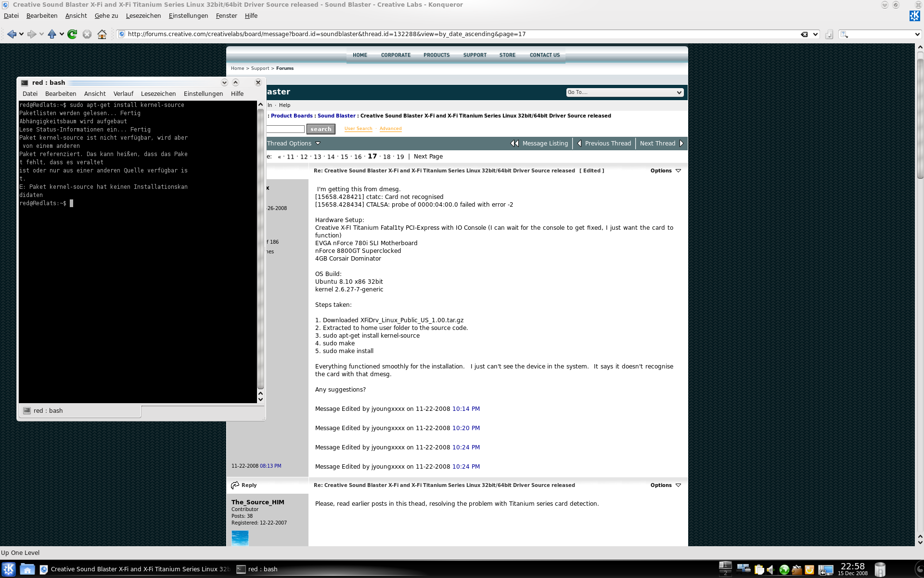Click the volume speaker tray icon

770,570
